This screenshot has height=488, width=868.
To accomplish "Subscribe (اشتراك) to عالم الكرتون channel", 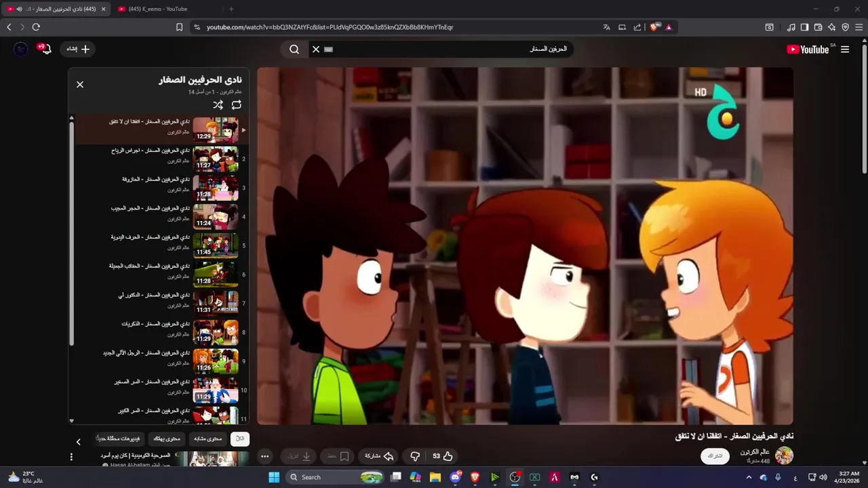I will tap(715, 456).
